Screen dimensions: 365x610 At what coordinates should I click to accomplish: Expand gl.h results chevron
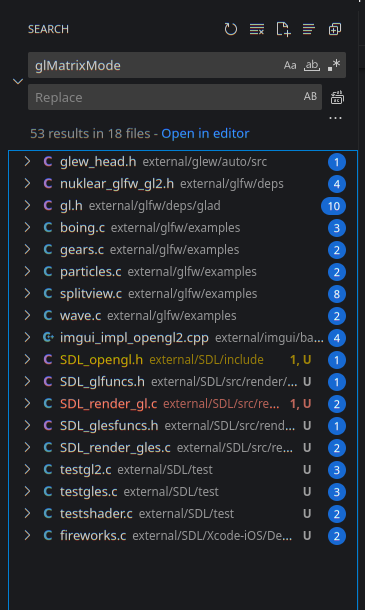(27, 205)
